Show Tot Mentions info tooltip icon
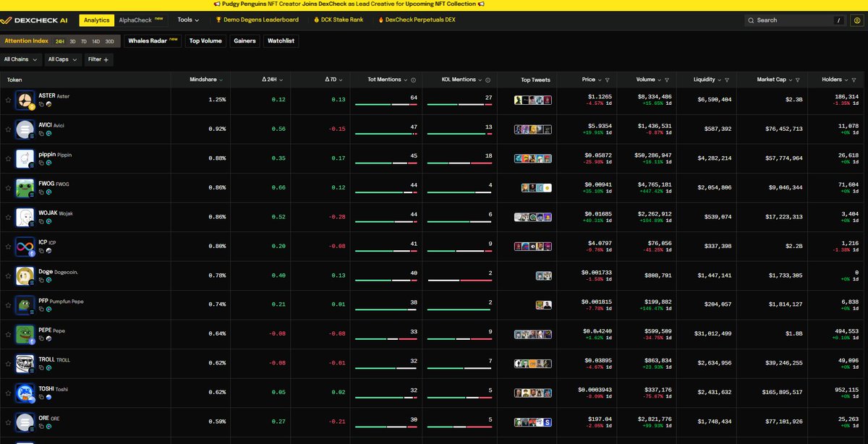The width and height of the screenshot is (868, 444). point(412,80)
